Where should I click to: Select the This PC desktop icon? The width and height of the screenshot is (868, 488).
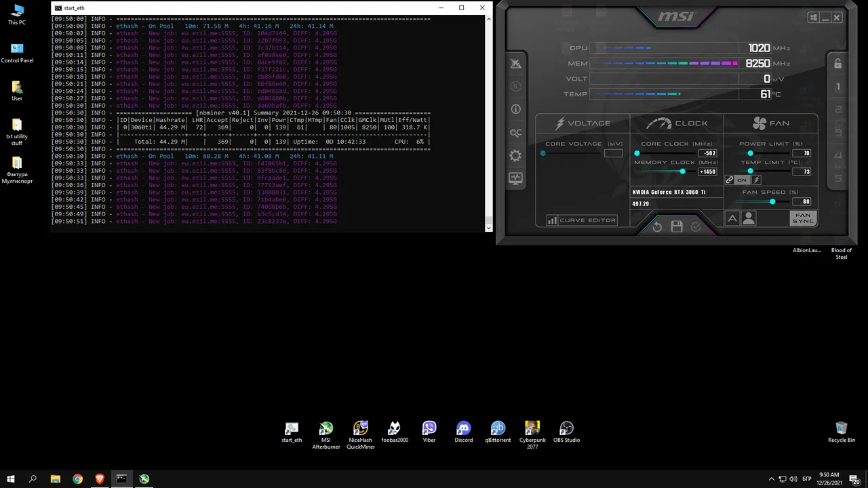pyautogui.click(x=17, y=15)
